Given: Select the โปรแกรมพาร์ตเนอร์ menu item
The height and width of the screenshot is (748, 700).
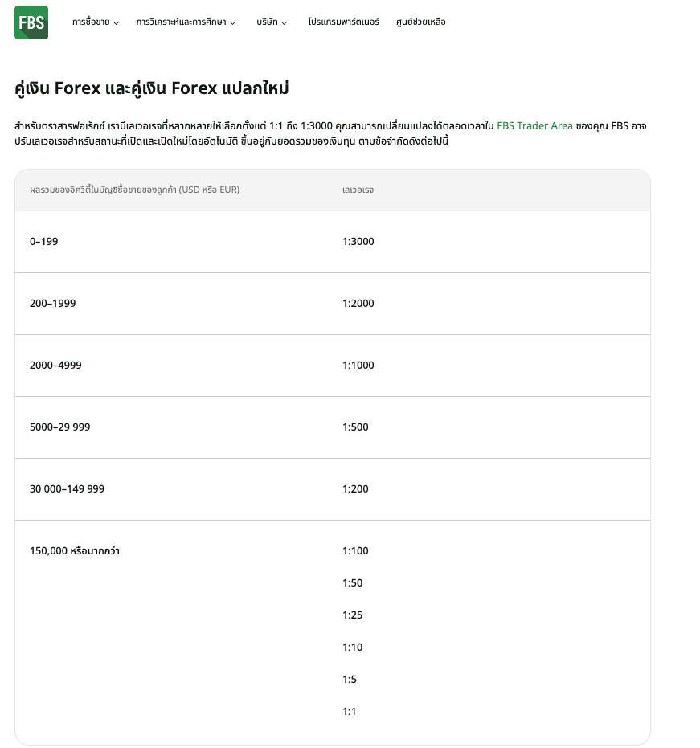Looking at the screenshot, I should [x=342, y=22].
